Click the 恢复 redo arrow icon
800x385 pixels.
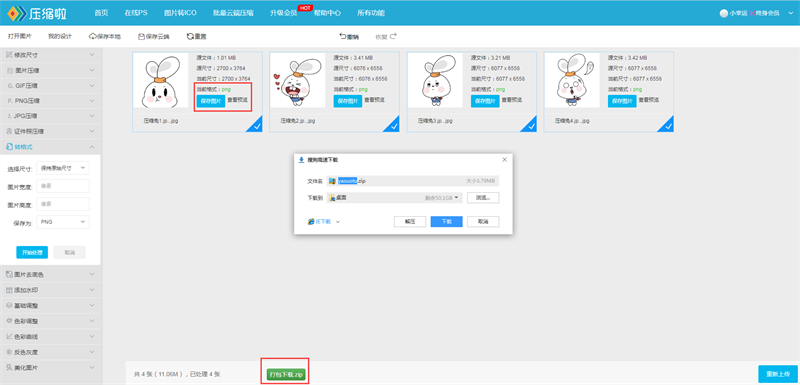393,36
